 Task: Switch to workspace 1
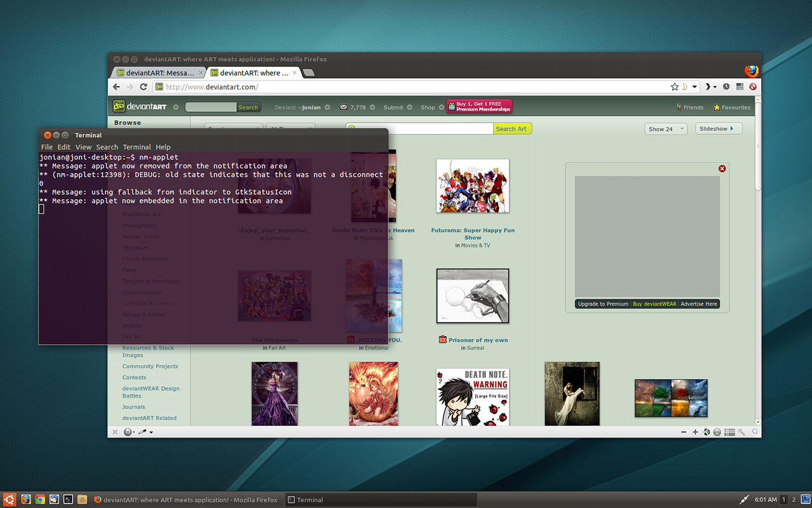(784, 500)
